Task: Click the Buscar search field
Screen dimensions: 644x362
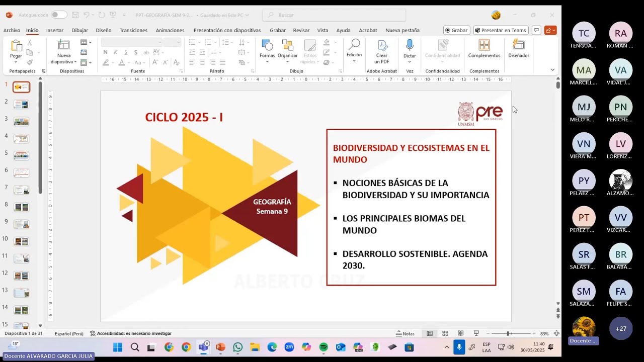Action: pyautogui.click(x=334, y=15)
